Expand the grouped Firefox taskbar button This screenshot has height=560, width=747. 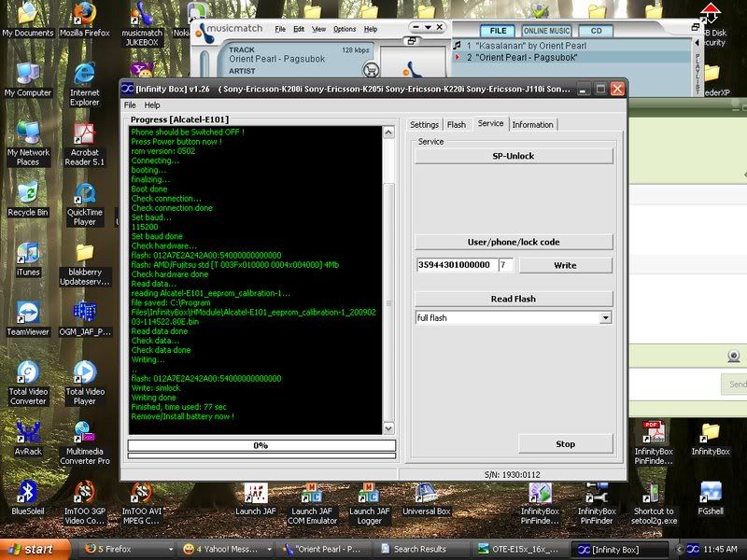[x=123, y=549]
